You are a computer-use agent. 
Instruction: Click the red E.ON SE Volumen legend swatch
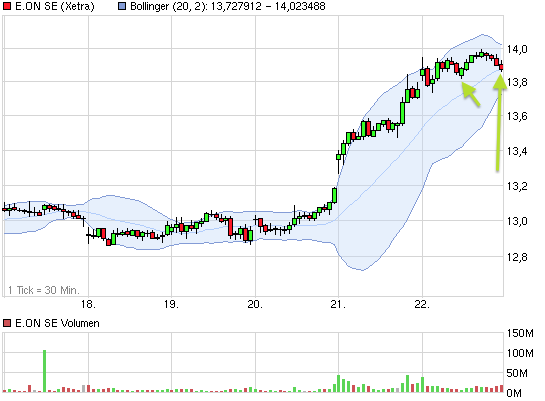click(7, 324)
